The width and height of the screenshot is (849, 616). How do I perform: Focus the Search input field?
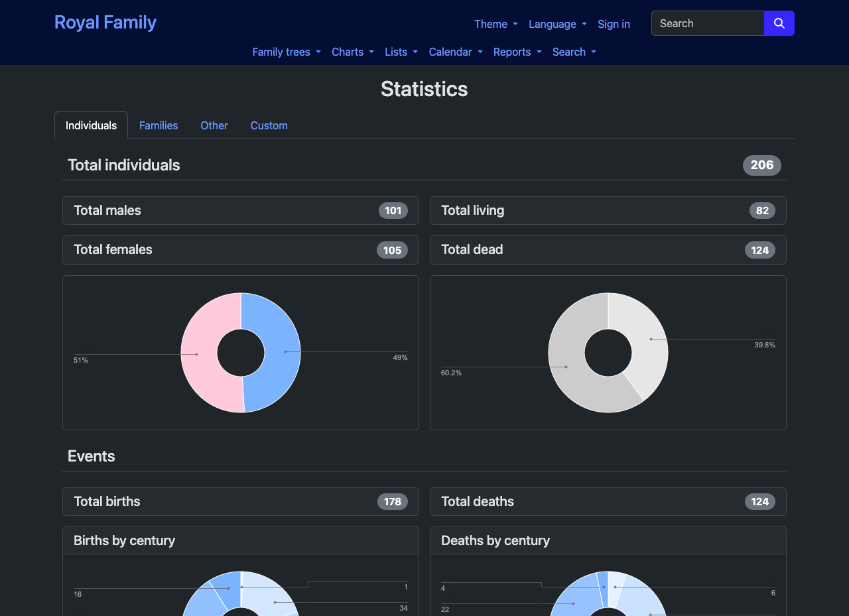708,23
